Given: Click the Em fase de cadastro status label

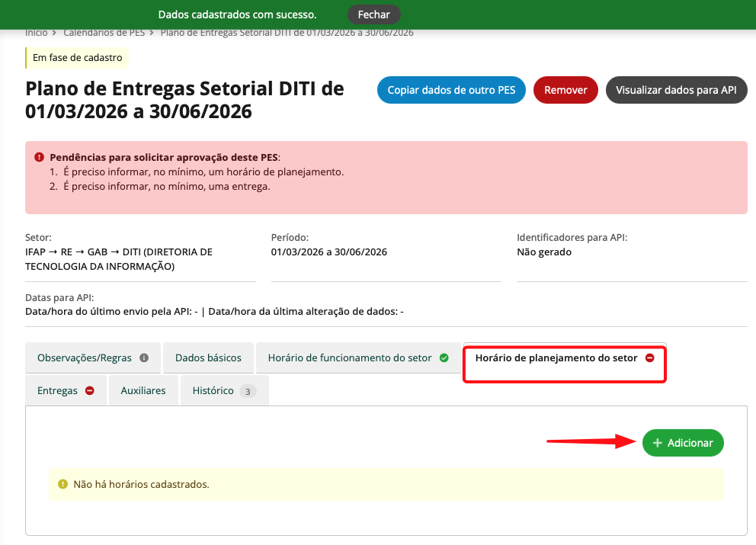Looking at the screenshot, I should 77,57.
